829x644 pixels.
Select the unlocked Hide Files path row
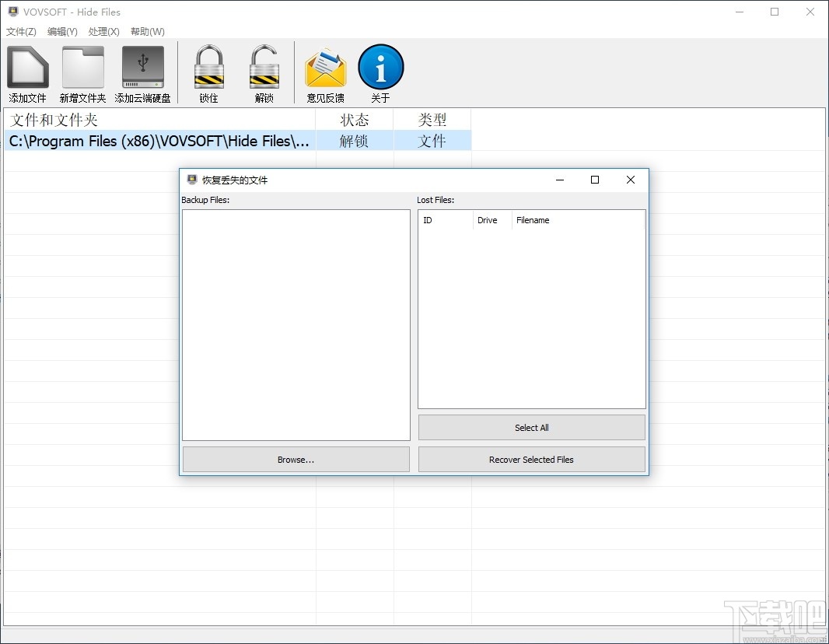coord(158,141)
